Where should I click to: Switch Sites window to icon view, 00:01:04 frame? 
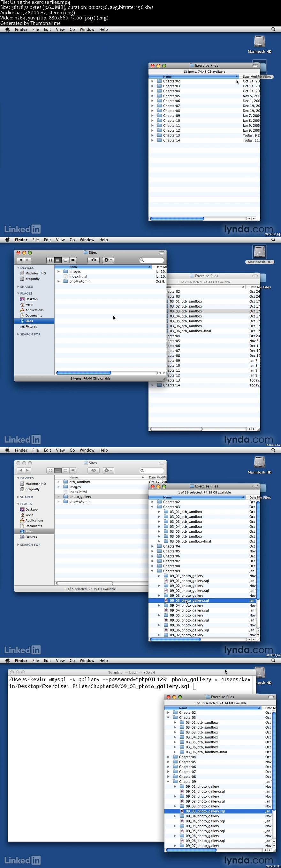pos(50,260)
